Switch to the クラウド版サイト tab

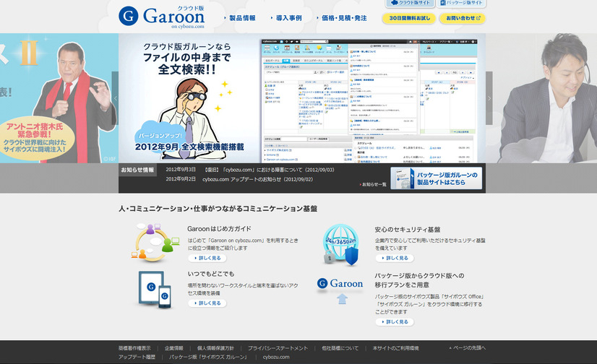point(411,3)
